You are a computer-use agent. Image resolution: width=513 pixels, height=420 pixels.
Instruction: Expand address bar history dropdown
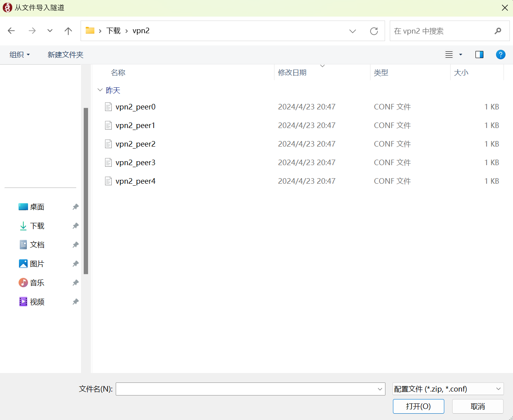pyautogui.click(x=353, y=31)
